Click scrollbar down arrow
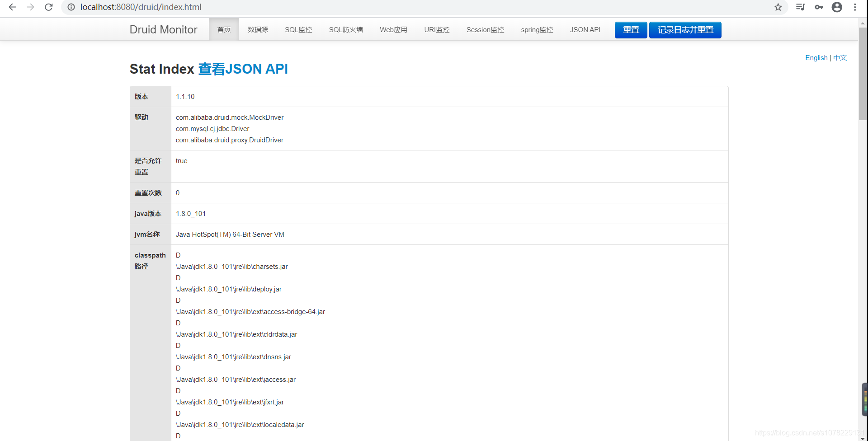868x441 pixels. [x=863, y=438]
